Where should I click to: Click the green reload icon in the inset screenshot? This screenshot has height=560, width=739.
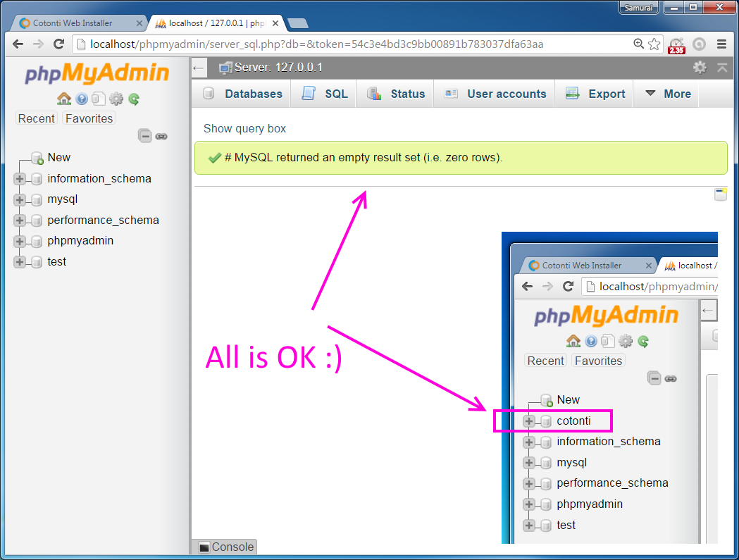click(643, 341)
